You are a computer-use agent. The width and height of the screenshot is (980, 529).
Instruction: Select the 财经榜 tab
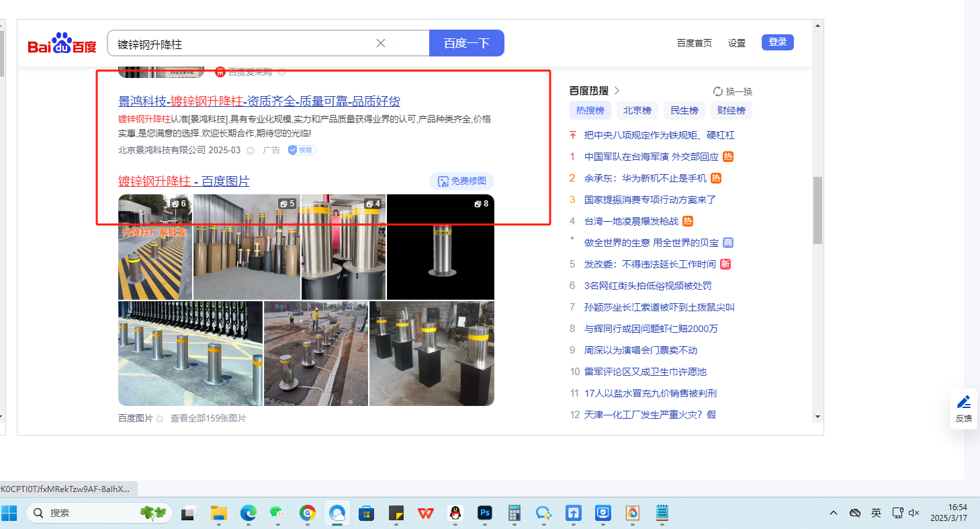pos(731,110)
